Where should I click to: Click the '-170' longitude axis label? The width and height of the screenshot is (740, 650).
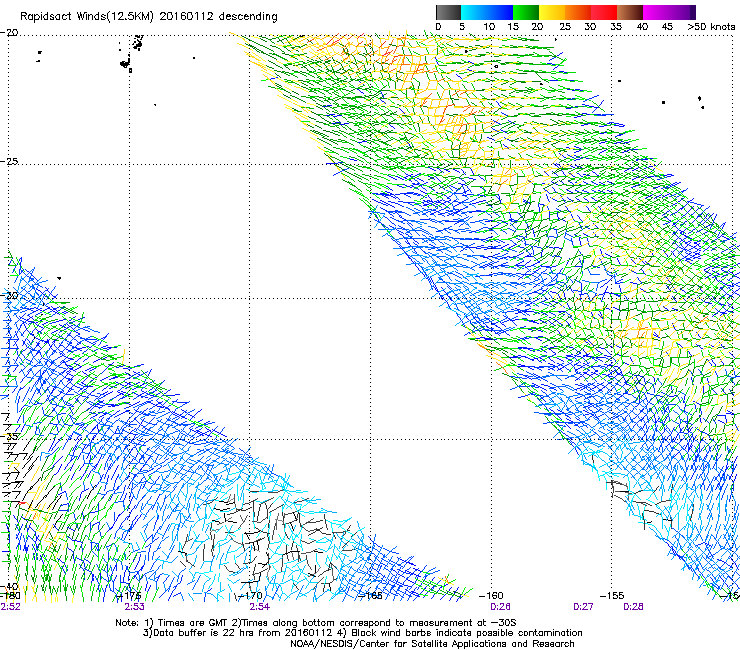tap(250, 596)
